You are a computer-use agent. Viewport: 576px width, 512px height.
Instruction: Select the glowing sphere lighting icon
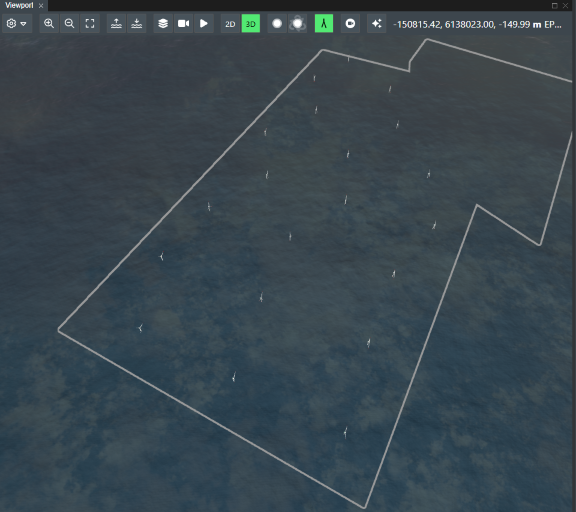pyautogui.click(x=298, y=24)
